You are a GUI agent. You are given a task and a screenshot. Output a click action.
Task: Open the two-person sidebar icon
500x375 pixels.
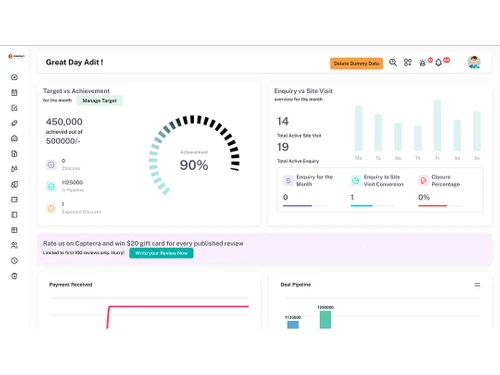click(x=14, y=245)
